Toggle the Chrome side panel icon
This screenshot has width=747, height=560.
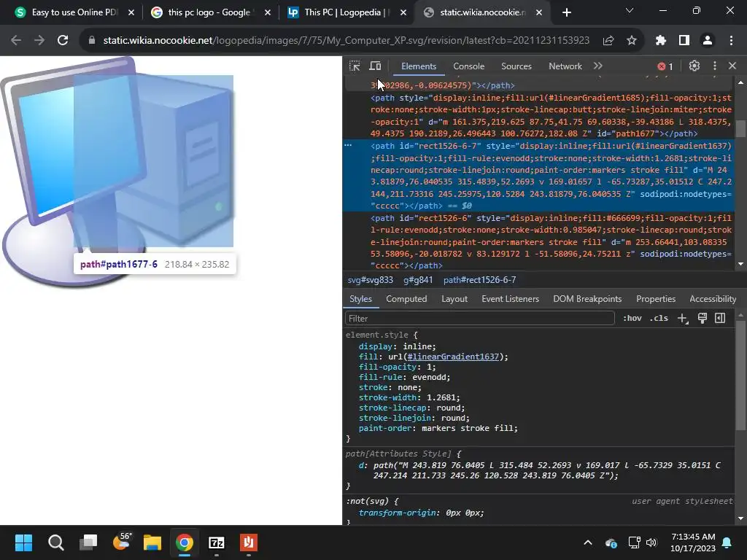coord(684,41)
